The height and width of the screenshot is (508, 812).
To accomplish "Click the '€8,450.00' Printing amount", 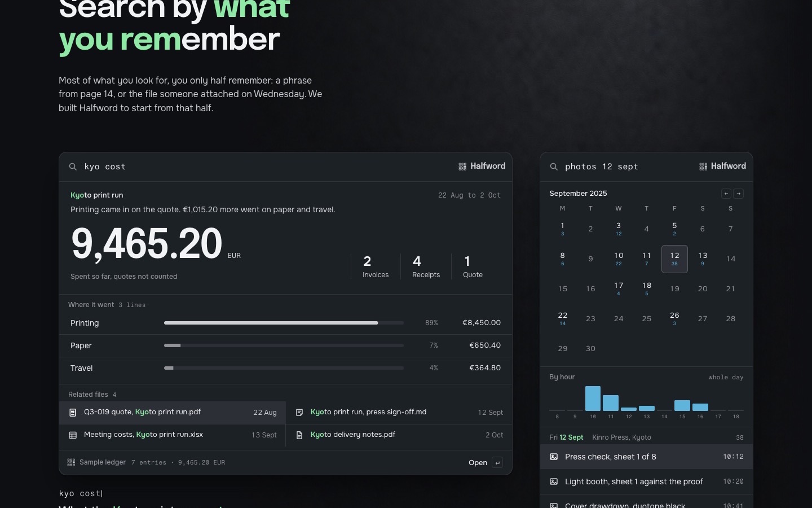I will pyautogui.click(x=482, y=323).
